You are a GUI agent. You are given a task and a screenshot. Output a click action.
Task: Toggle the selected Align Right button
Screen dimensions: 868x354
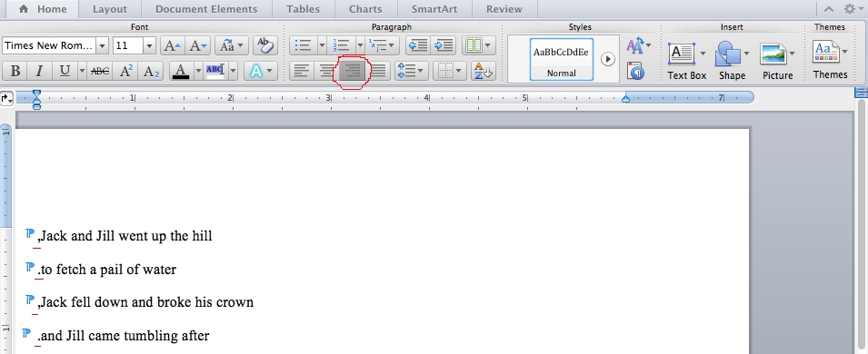click(352, 71)
